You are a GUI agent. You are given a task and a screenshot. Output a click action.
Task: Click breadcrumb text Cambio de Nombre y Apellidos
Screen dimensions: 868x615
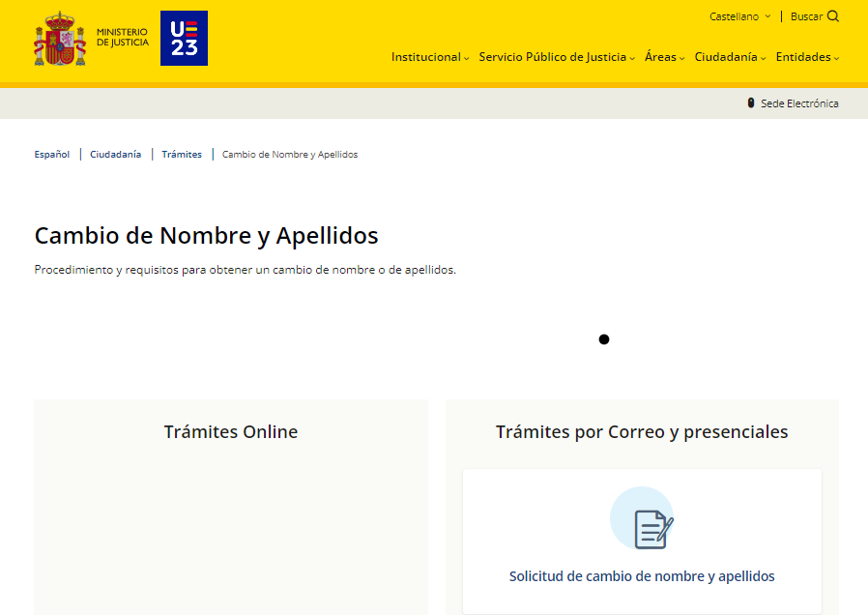(290, 155)
